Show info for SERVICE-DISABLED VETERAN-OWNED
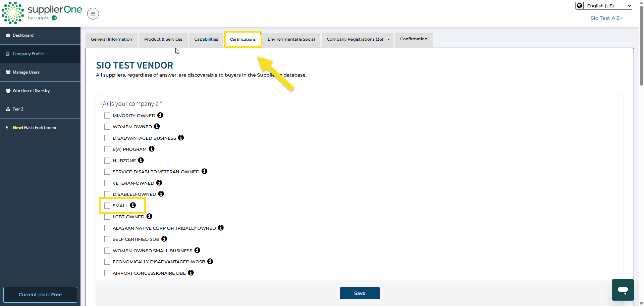The height and width of the screenshot is (306, 644). pyautogui.click(x=204, y=171)
